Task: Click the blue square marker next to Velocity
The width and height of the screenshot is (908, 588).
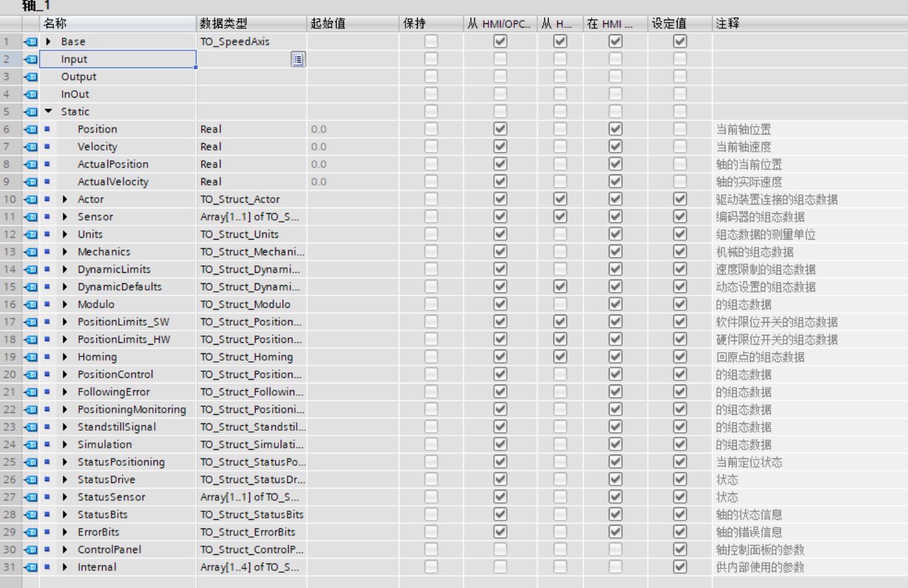Action: [x=47, y=147]
